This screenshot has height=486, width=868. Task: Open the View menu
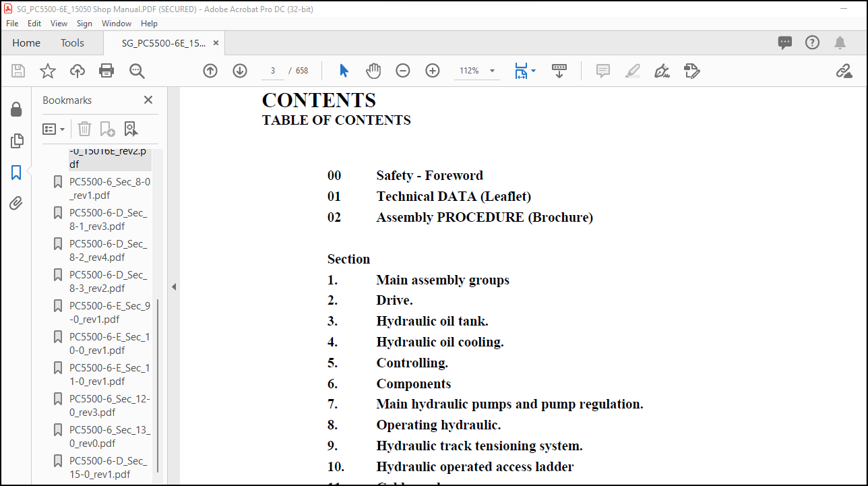pos(59,23)
